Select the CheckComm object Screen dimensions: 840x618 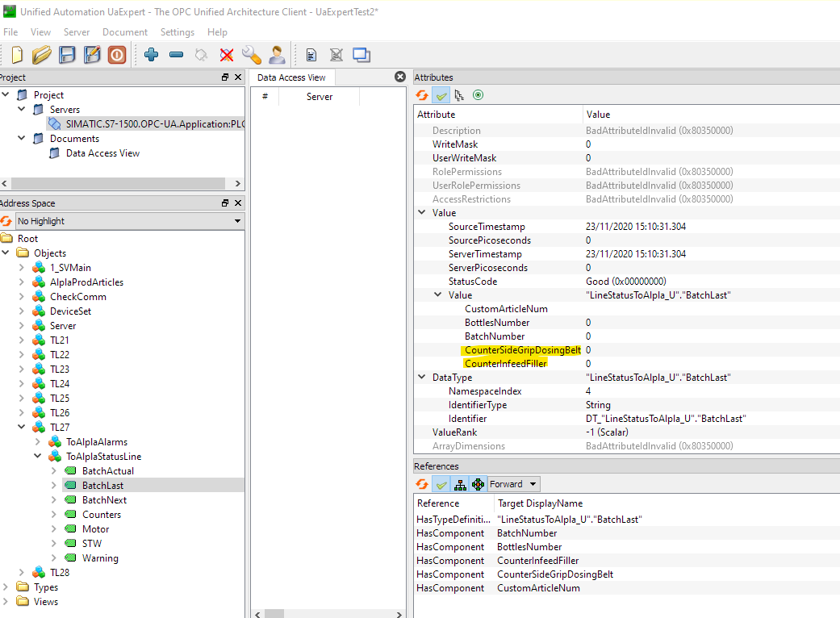coord(78,297)
